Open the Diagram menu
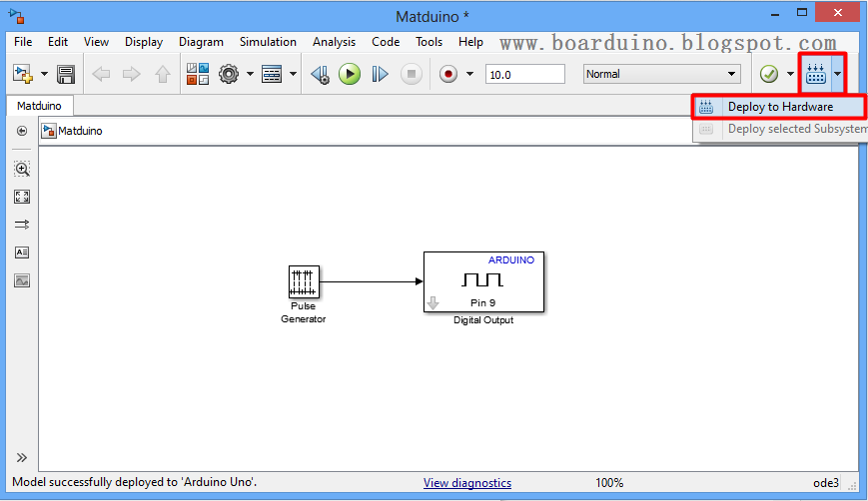The image size is (868, 501). pyautogui.click(x=201, y=42)
